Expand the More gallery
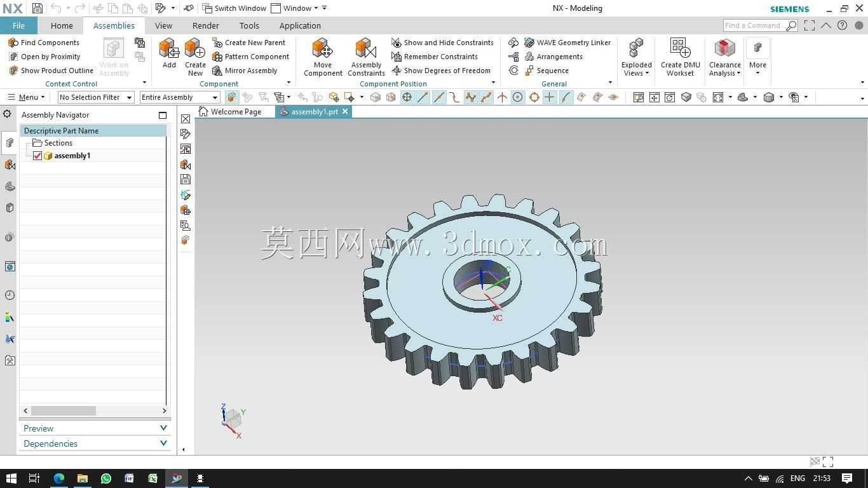 click(757, 57)
